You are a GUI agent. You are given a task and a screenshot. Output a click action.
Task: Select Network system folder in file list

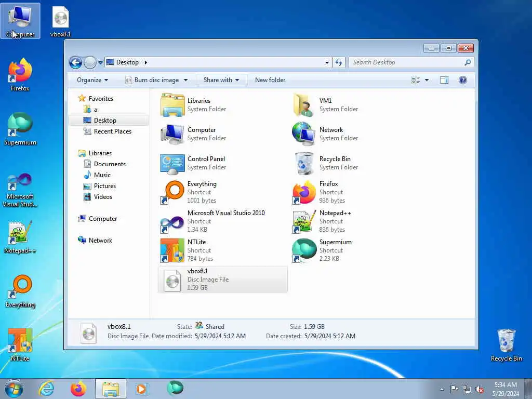point(354,134)
